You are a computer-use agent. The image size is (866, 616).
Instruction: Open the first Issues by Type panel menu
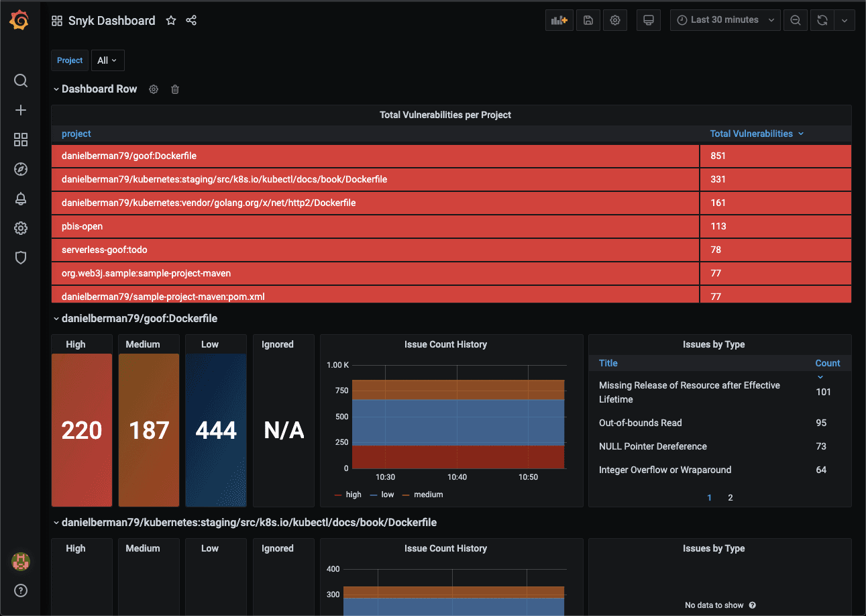click(x=714, y=344)
